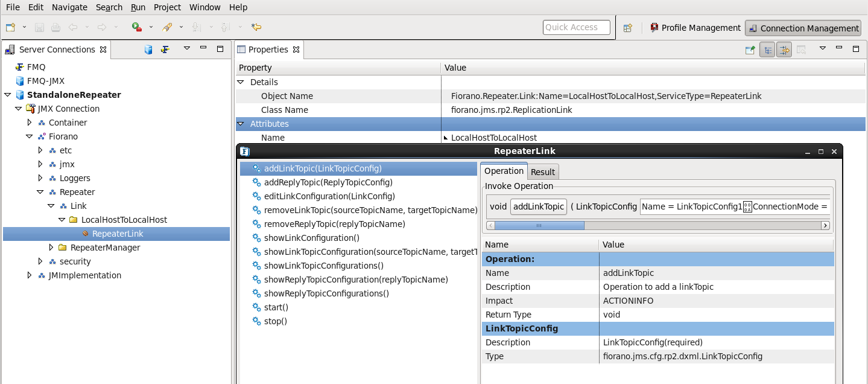The image size is (868, 384).
Task: Select the FMQ-JMX connection
Action: tap(46, 81)
